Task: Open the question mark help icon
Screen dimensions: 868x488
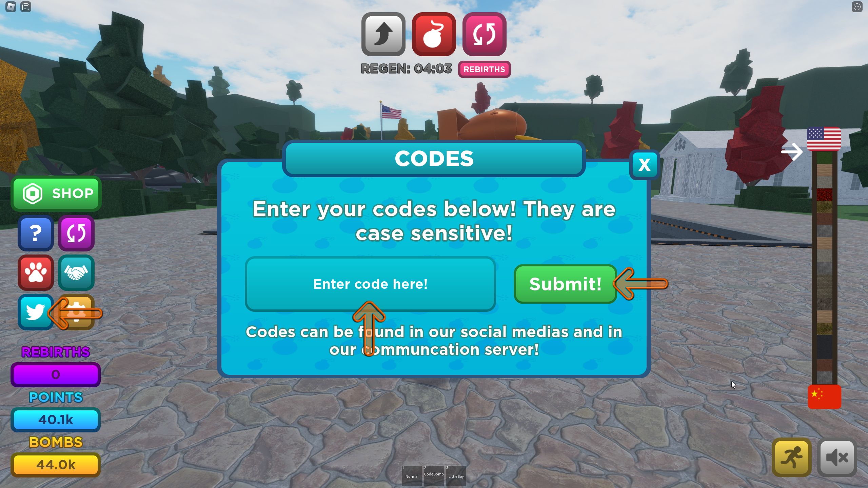Action: coord(36,233)
